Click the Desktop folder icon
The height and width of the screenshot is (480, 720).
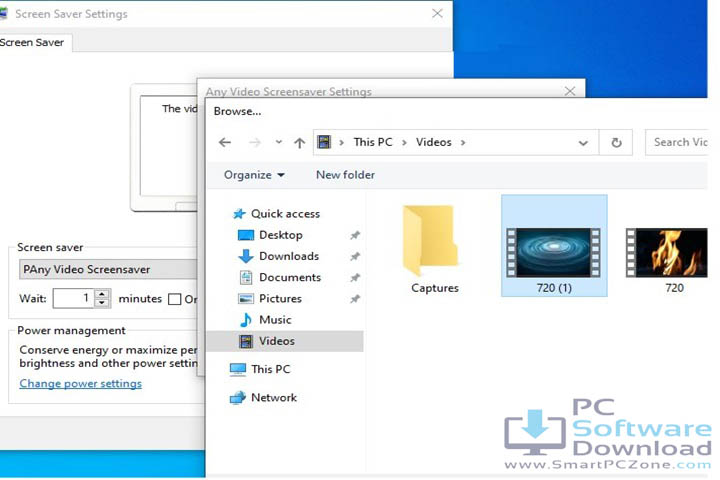pos(246,235)
